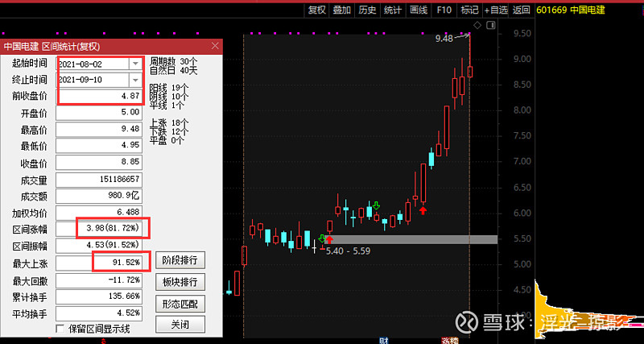Click the 上涨 18个 statistic
The image size is (644, 344).
(169, 122)
